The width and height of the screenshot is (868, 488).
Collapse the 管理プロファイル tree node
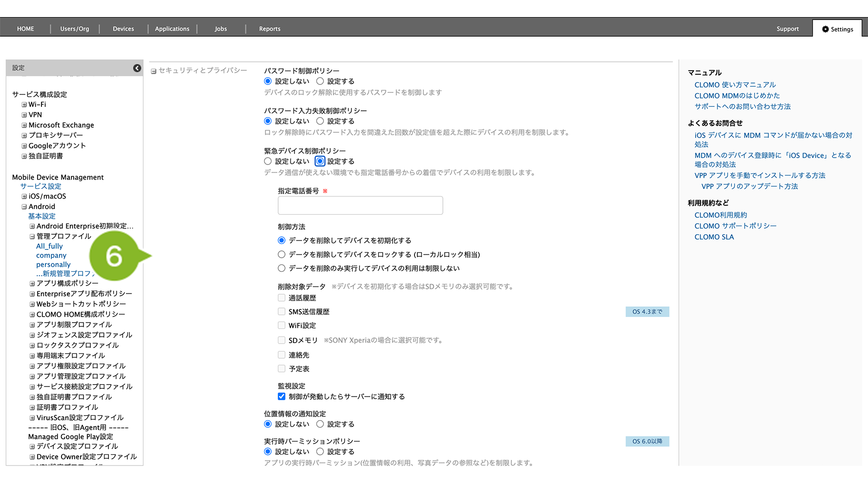[x=32, y=237]
